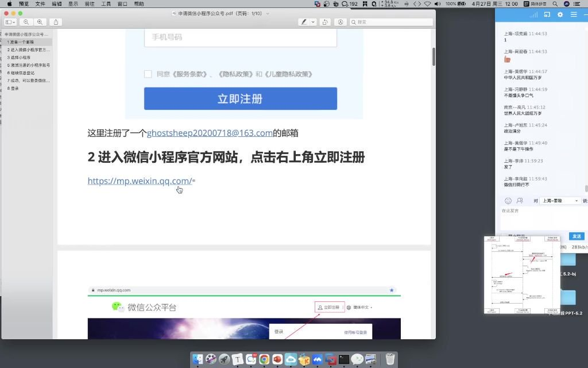Jump to outline item 5 激活注册的小程序账号
This screenshot has width=588, height=368.
coord(29,65)
